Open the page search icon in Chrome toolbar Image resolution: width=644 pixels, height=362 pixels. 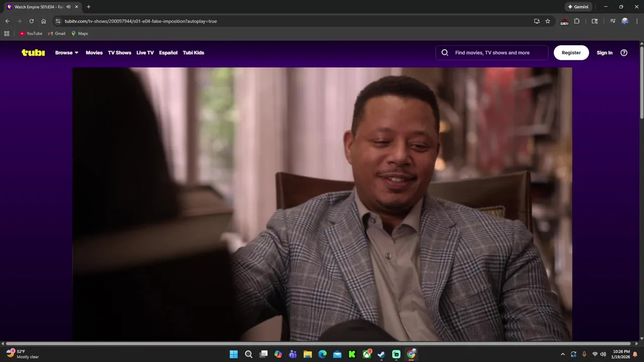click(595, 21)
